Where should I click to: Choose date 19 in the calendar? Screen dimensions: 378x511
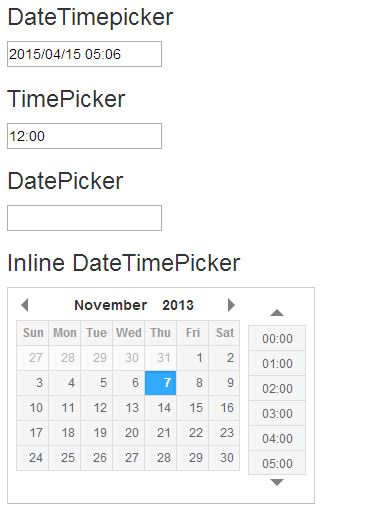tap(97, 433)
